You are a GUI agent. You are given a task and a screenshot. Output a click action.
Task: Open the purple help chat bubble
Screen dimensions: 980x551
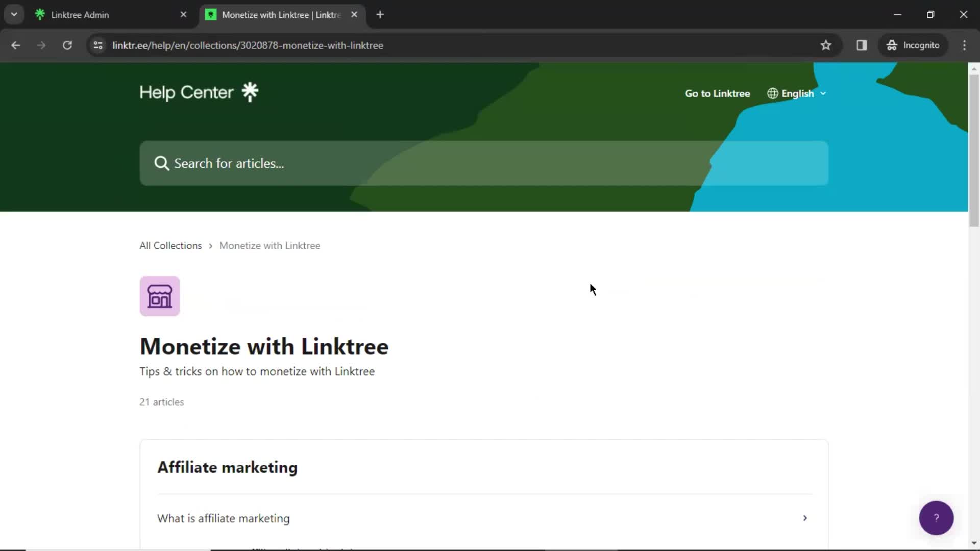(936, 518)
